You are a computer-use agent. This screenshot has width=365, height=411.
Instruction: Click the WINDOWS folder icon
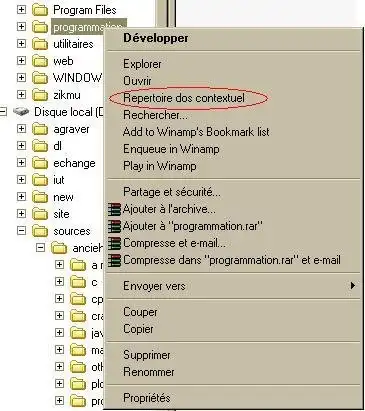click(40, 78)
